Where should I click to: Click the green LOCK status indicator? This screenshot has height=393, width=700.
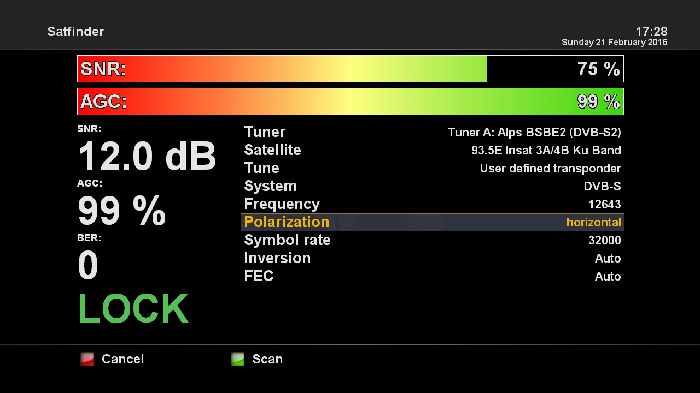[x=133, y=309]
